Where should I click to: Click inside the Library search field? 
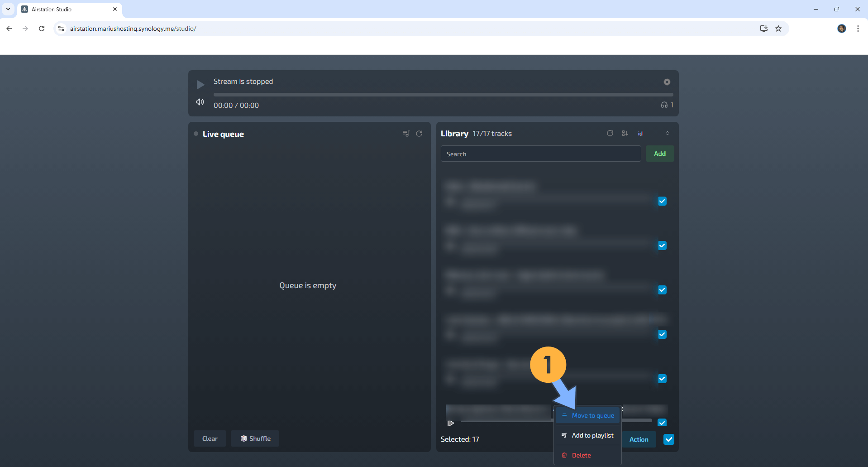[540, 154]
